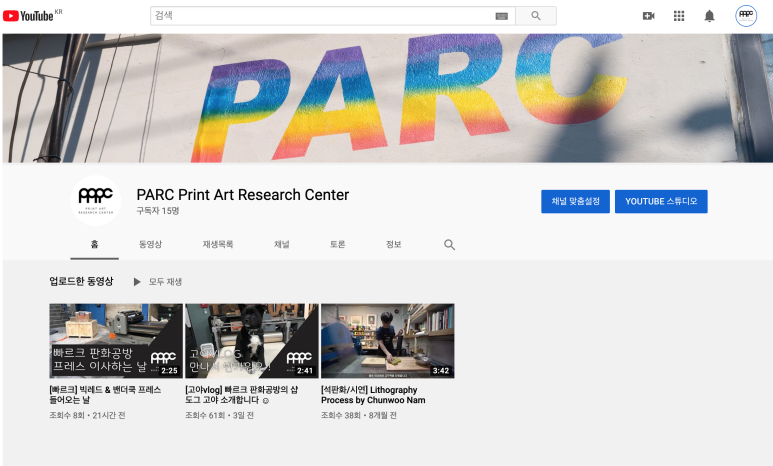The image size is (773, 466).
Task: Select the 홈 tab
Action: click(x=94, y=244)
